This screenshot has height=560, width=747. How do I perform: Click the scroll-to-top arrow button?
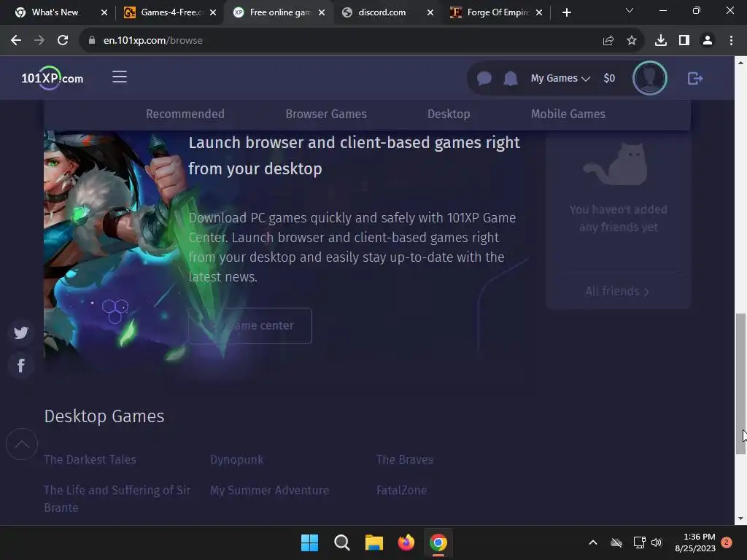tap(21, 444)
